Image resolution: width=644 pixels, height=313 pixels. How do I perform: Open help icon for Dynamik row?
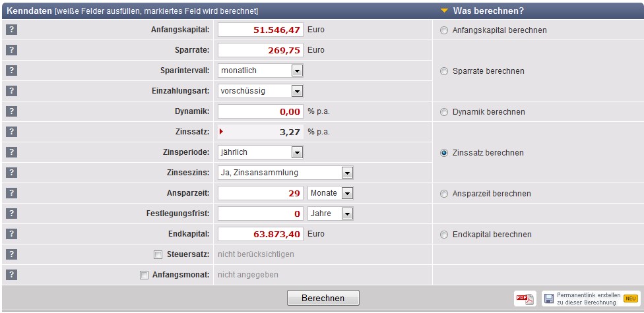coord(11,111)
